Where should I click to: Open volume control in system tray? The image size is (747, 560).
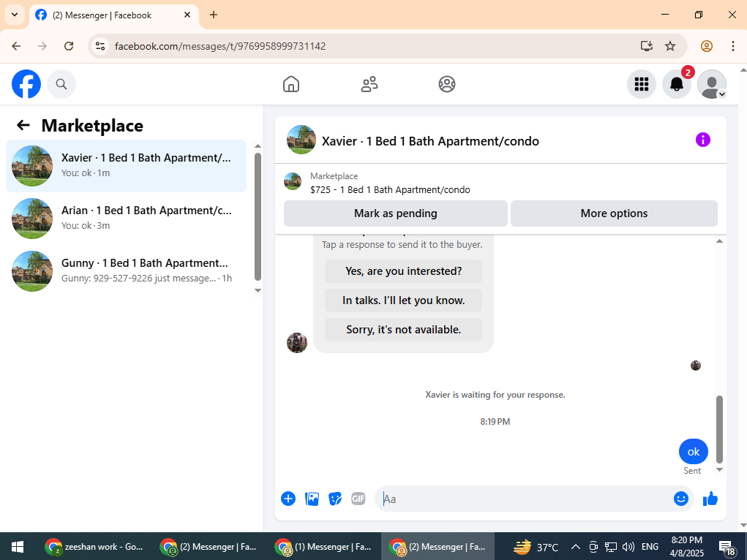(x=628, y=547)
